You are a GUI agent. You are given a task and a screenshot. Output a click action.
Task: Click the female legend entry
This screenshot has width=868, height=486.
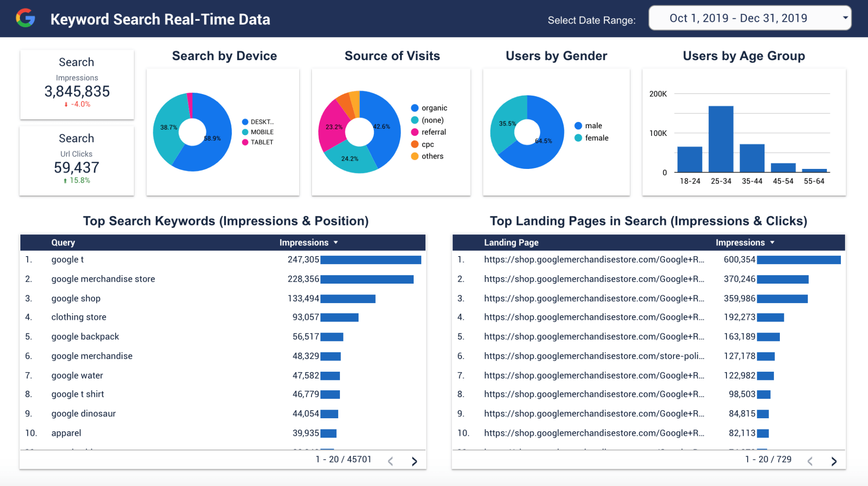pos(591,138)
